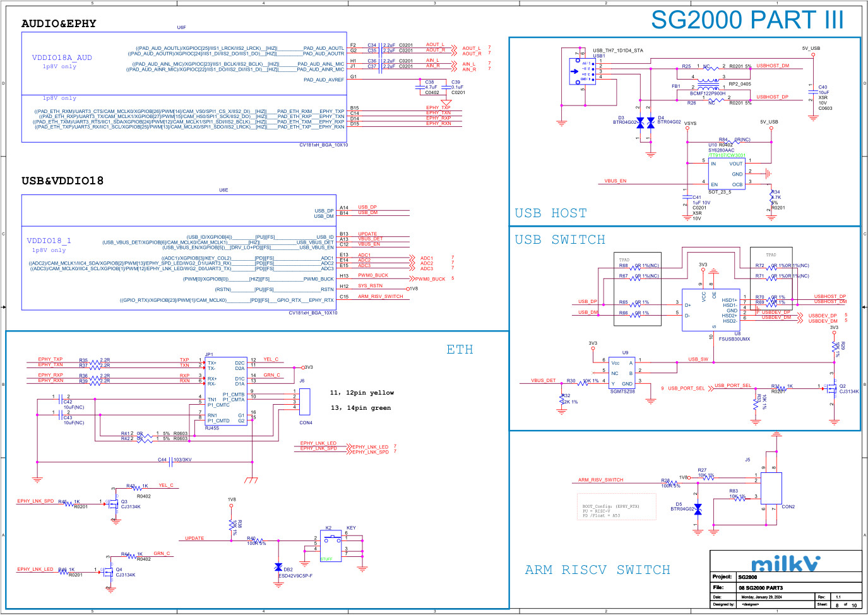Image resolution: width=868 pixels, height=615 pixels.
Task: Click the "RP2_0405" footprint label
Action: [x=740, y=84]
